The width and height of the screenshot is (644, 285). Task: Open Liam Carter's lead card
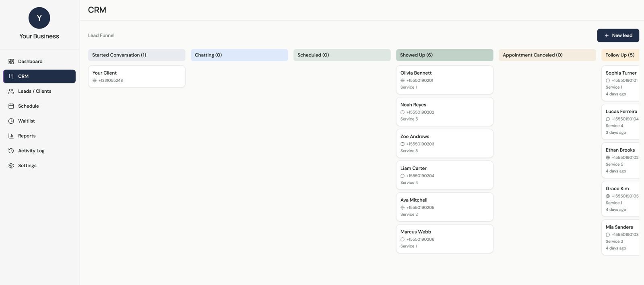tap(445, 175)
